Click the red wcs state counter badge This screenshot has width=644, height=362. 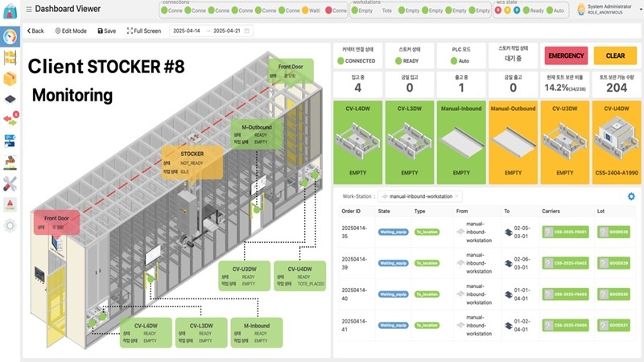click(497, 10)
